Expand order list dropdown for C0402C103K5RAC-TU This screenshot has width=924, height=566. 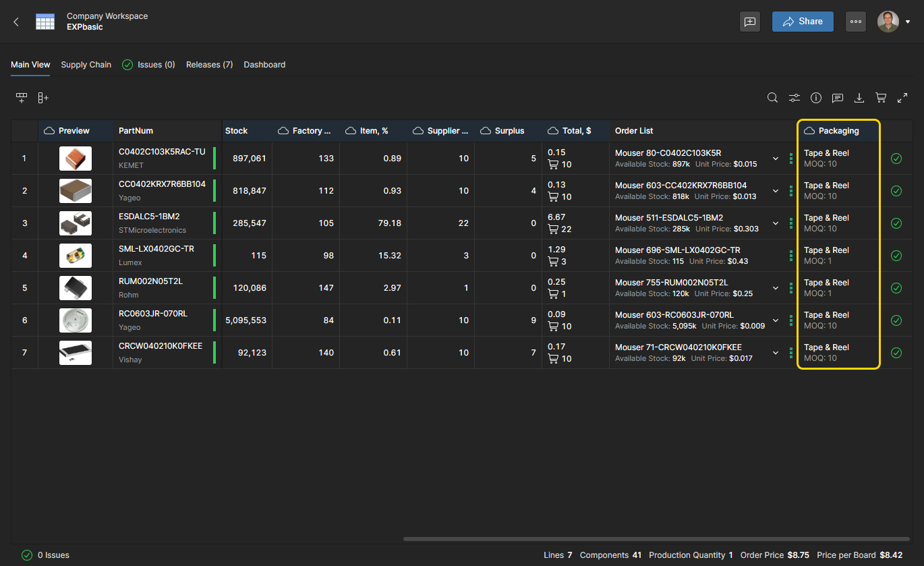(776, 159)
